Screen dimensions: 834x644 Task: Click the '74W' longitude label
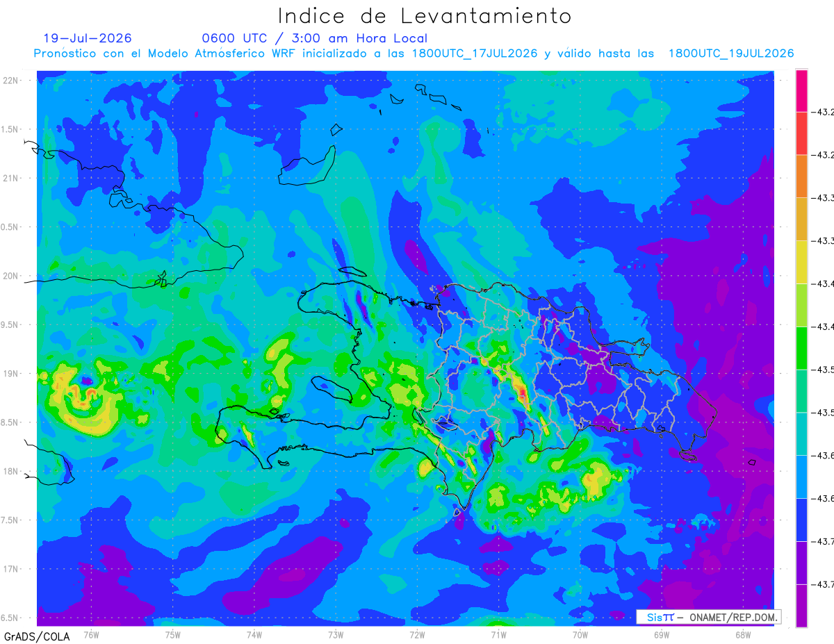(x=254, y=635)
